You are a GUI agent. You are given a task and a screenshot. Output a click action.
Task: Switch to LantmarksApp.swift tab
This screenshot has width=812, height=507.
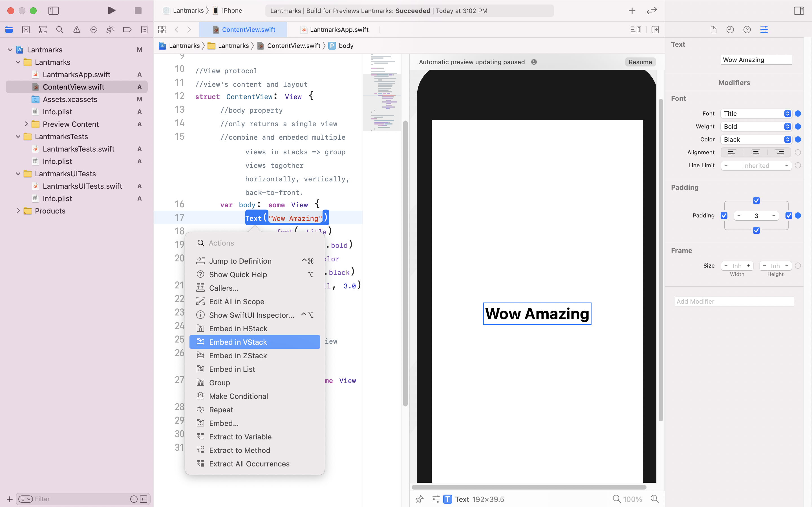[339, 30]
